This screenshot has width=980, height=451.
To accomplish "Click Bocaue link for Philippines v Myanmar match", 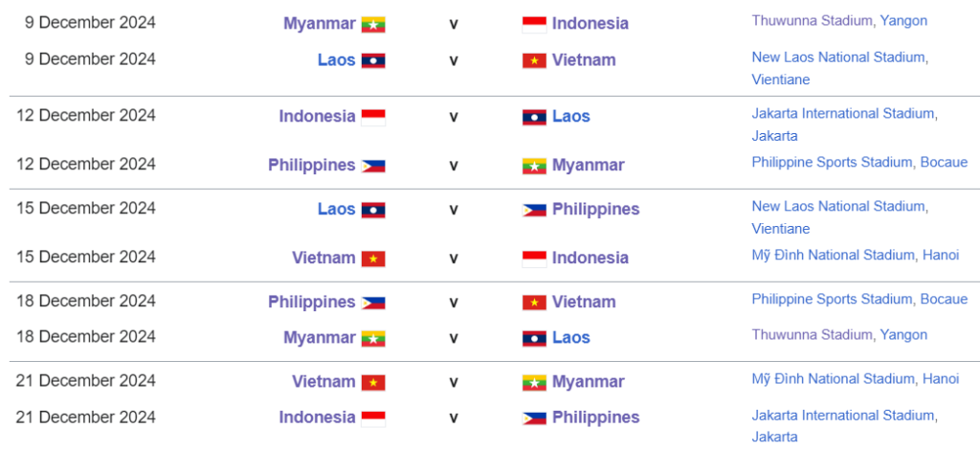I will point(944,162).
